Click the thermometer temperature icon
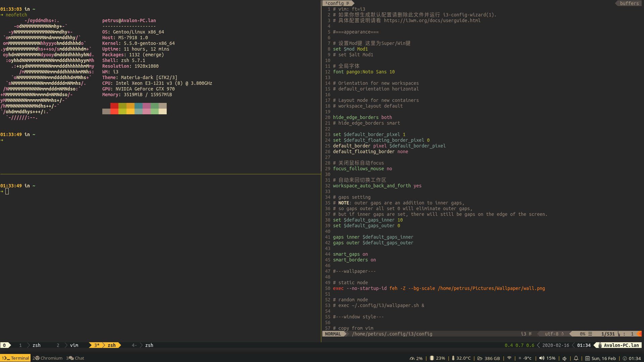 point(453,358)
